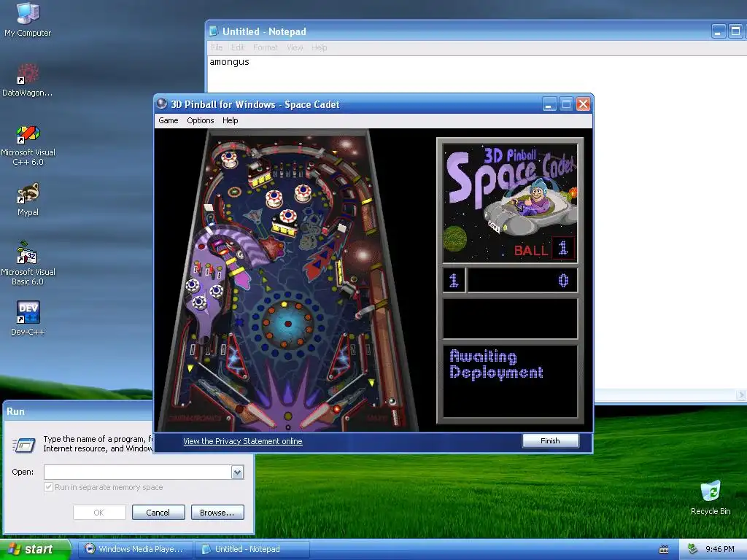Open the Options menu in Pinball

click(200, 120)
